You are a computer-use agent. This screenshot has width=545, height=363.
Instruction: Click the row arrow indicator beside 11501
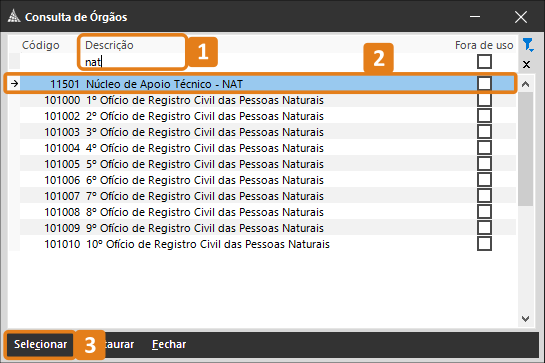click(x=14, y=83)
